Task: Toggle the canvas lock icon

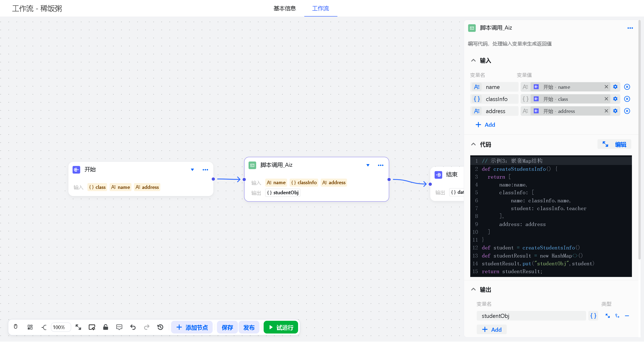Action: click(106, 327)
